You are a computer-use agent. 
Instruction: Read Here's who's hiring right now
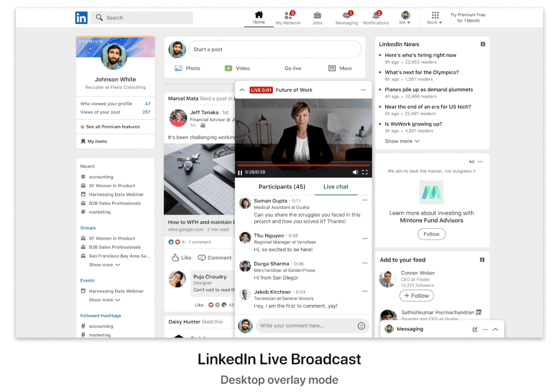tap(420, 55)
